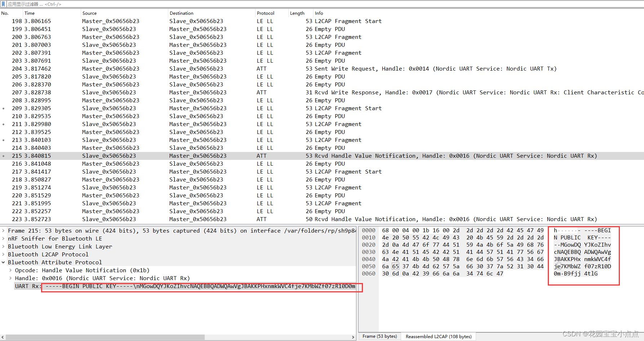Click ASCII text '0m·B9fjj 4tlG' in bytes pane
Screen dimensions: 644x341
(x=576, y=274)
